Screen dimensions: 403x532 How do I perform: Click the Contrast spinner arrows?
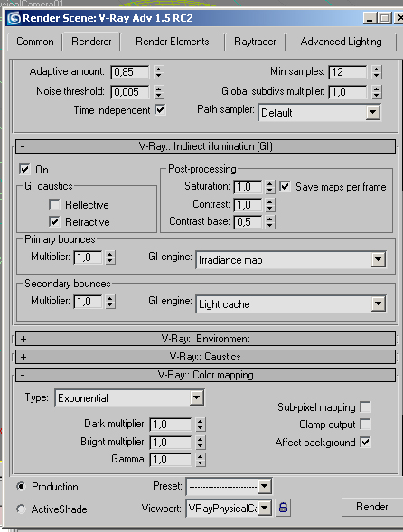pos(269,205)
